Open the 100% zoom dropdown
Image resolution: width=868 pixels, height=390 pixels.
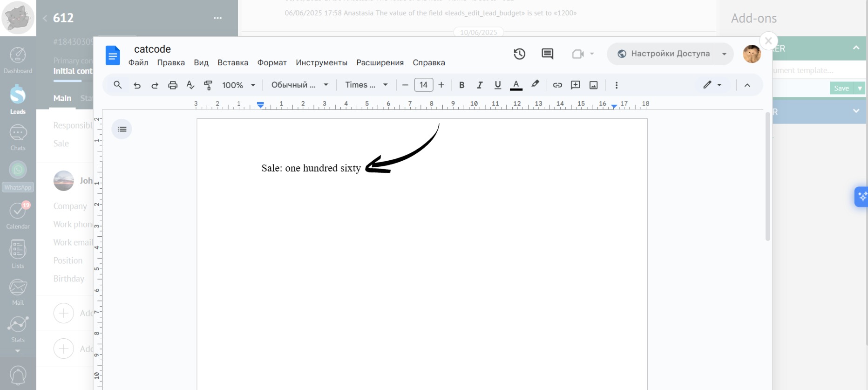point(238,85)
